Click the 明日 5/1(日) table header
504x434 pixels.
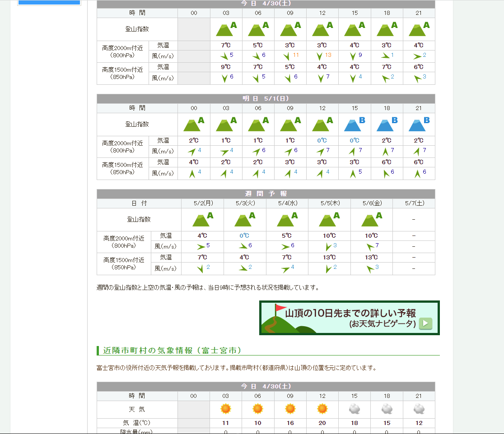(x=266, y=99)
